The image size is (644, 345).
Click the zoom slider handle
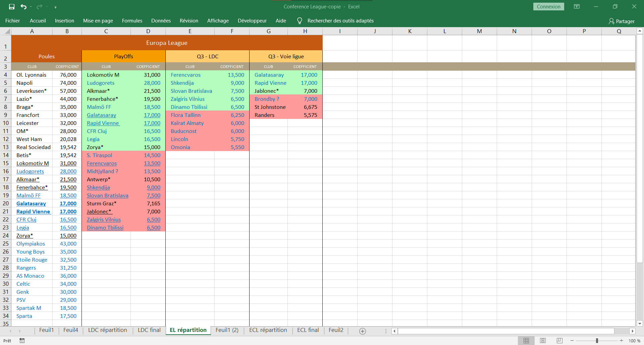tap(597, 341)
